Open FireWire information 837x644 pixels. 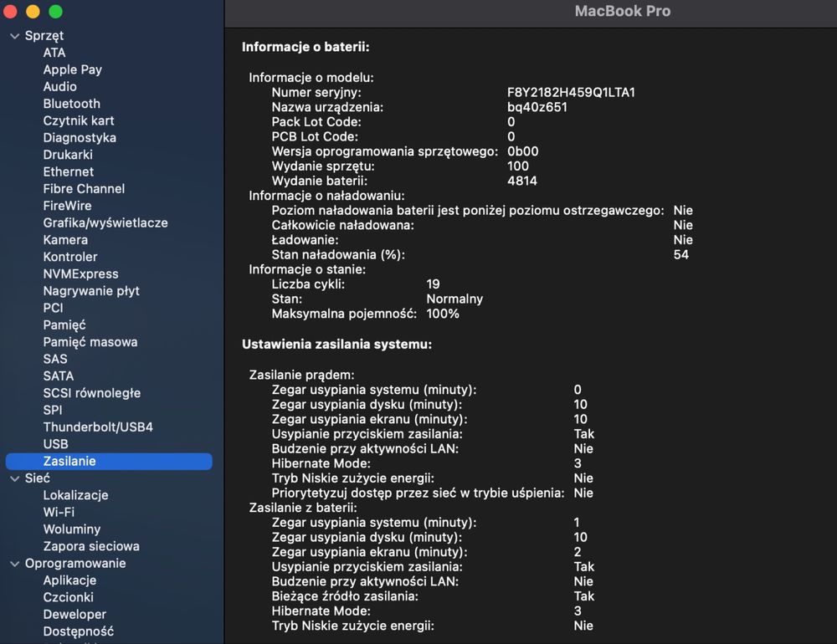[67, 206]
